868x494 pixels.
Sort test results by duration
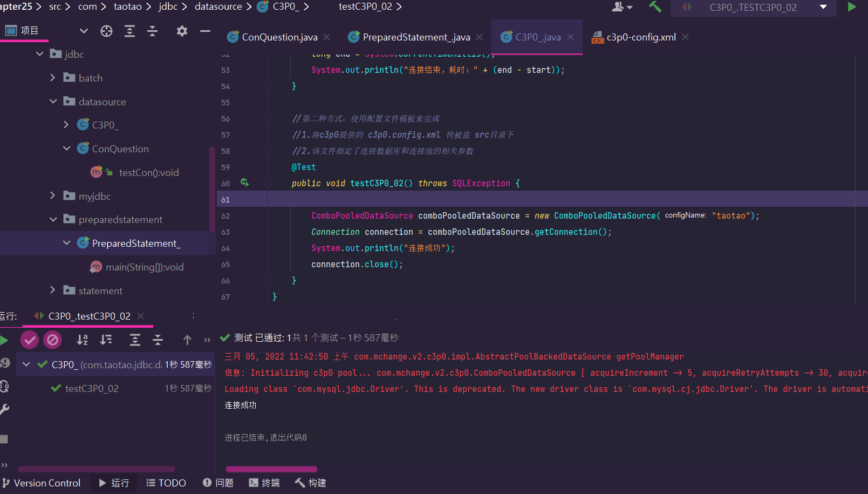106,340
